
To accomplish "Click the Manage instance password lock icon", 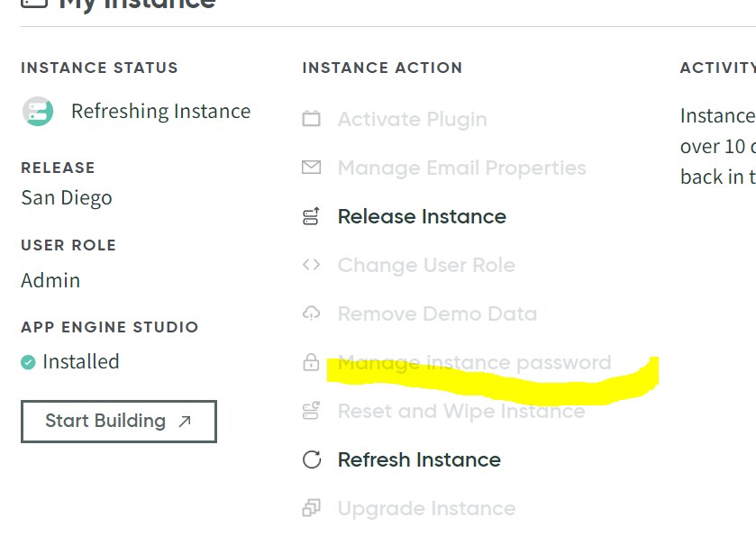I will [311, 361].
